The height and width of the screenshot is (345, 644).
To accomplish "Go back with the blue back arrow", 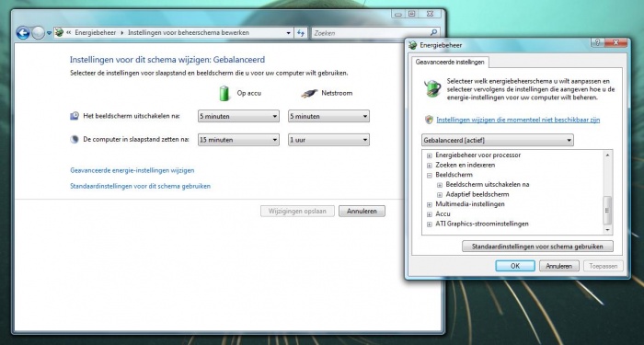I will 23,33.
